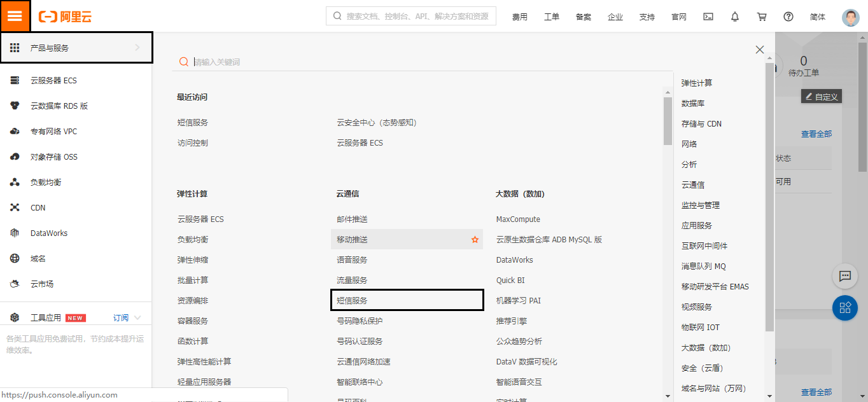Open the 备案 top menu
Screen dimensions: 868x402
click(584, 17)
